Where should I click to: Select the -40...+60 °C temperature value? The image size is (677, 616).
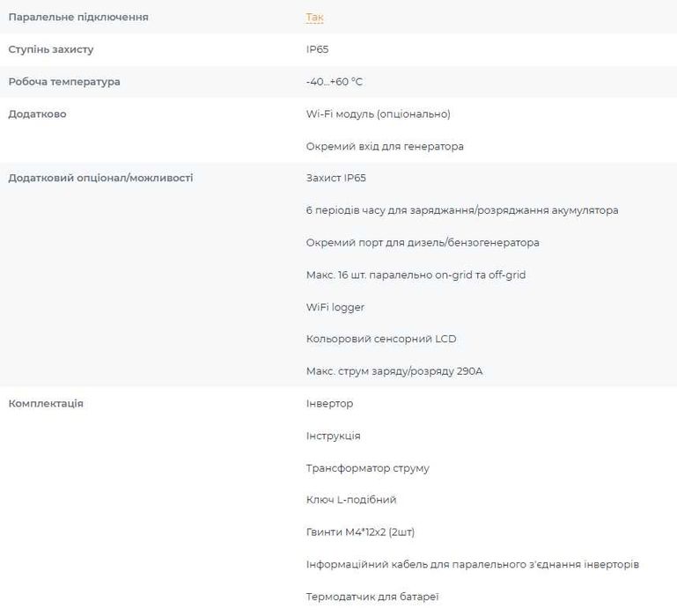point(335,82)
